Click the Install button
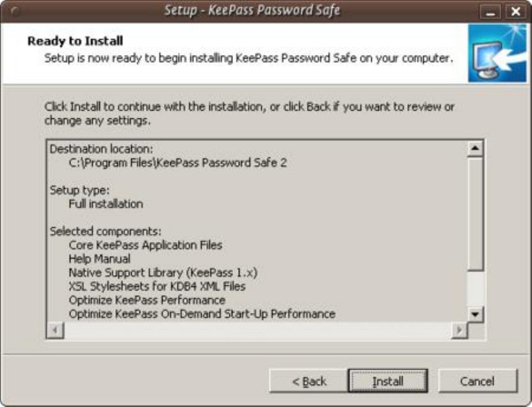 pos(387,381)
